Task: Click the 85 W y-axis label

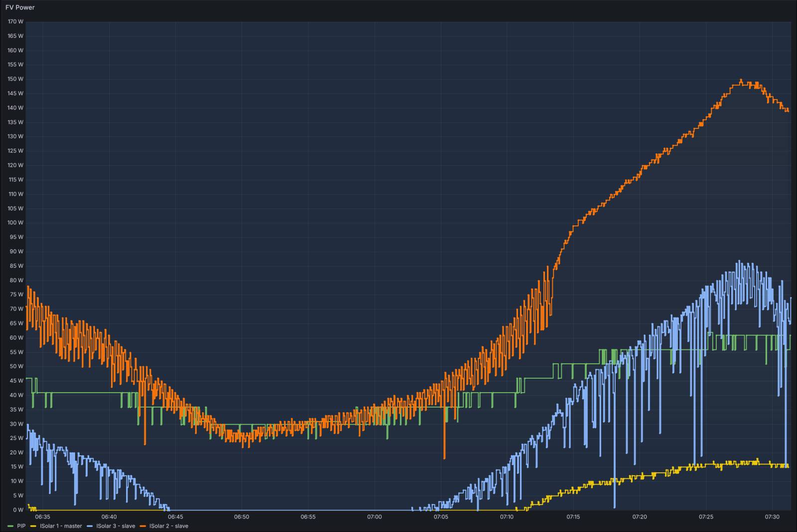Action: [x=16, y=266]
